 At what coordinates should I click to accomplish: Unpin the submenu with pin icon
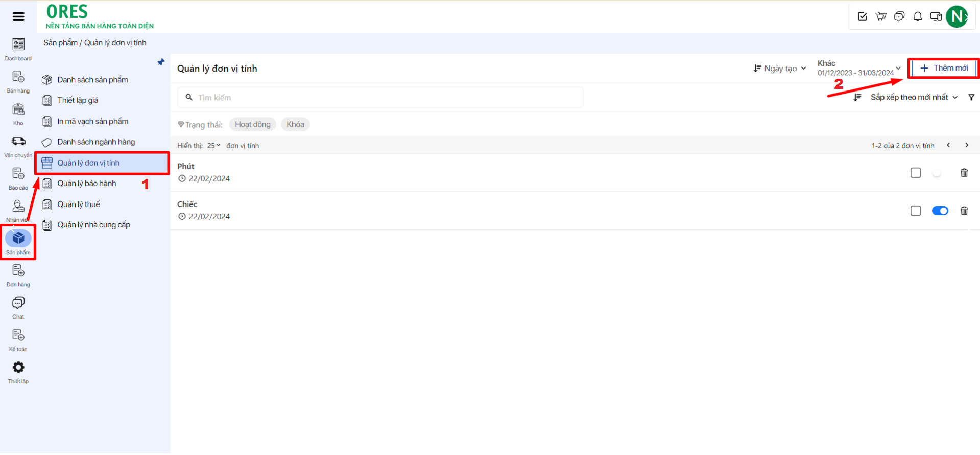tap(161, 62)
